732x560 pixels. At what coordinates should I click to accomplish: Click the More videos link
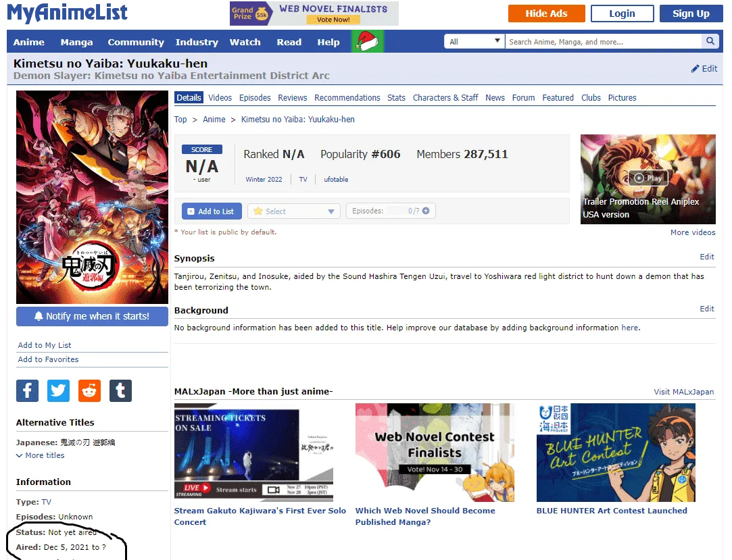pos(693,232)
